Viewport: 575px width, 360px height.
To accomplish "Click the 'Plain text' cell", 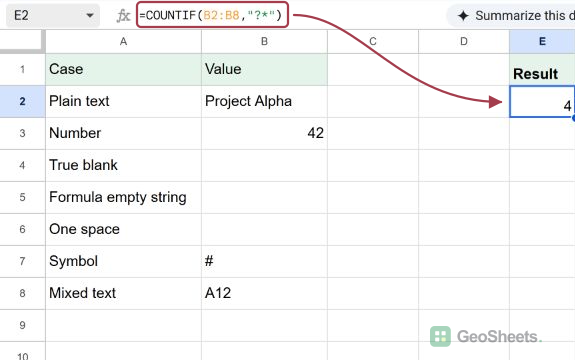I will (x=124, y=101).
